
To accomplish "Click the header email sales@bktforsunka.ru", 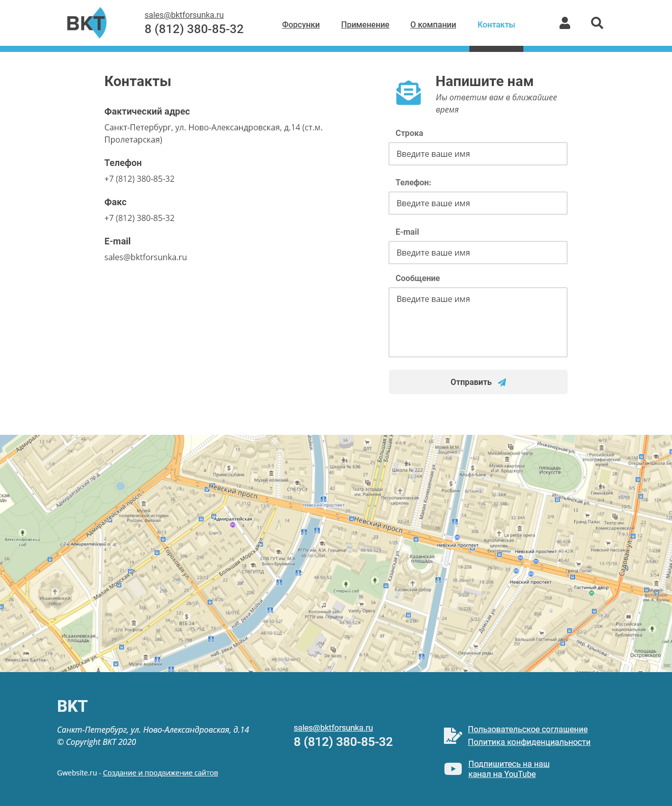I will pyautogui.click(x=184, y=15).
